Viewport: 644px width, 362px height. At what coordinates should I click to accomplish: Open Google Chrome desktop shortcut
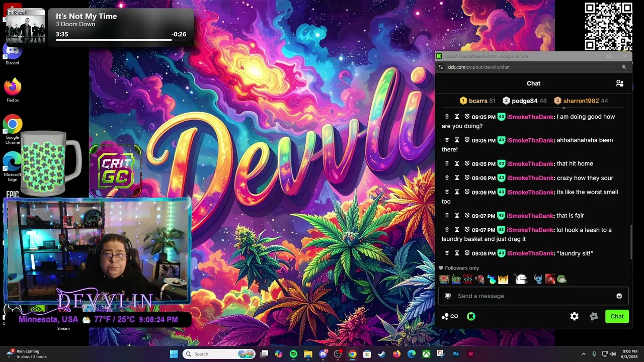pos(13,130)
